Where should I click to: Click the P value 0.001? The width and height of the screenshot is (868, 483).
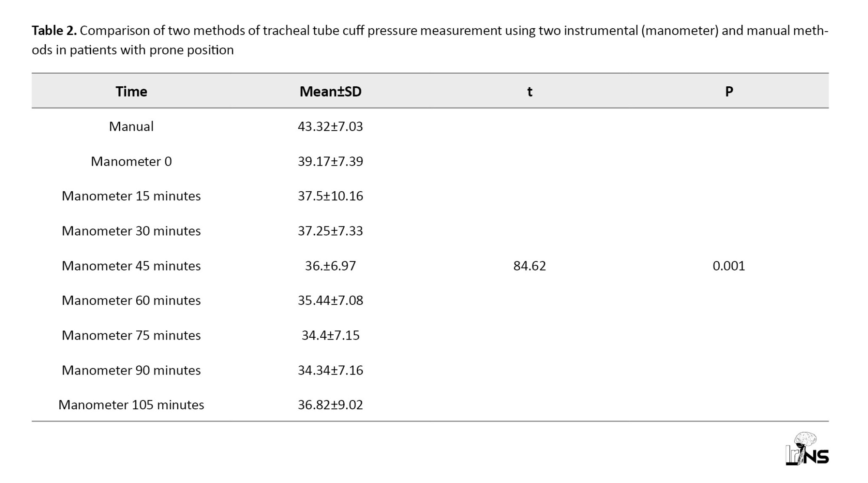(x=729, y=266)
